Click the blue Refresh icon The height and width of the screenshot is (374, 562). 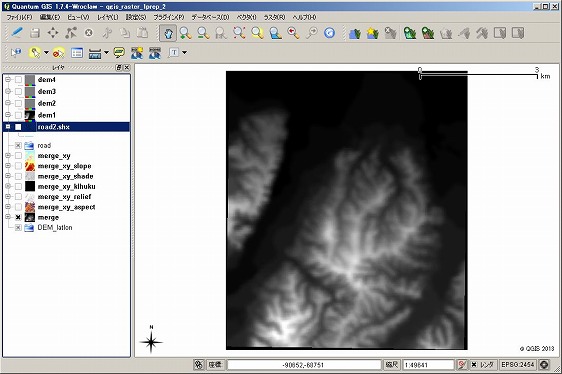329,33
